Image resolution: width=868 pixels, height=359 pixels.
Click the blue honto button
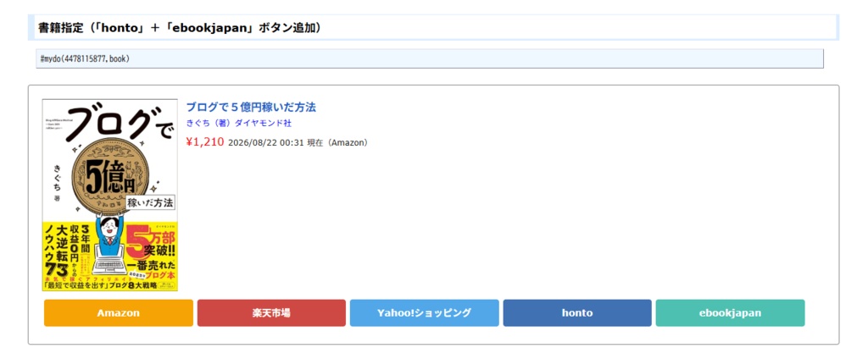[x=577, y=313]
